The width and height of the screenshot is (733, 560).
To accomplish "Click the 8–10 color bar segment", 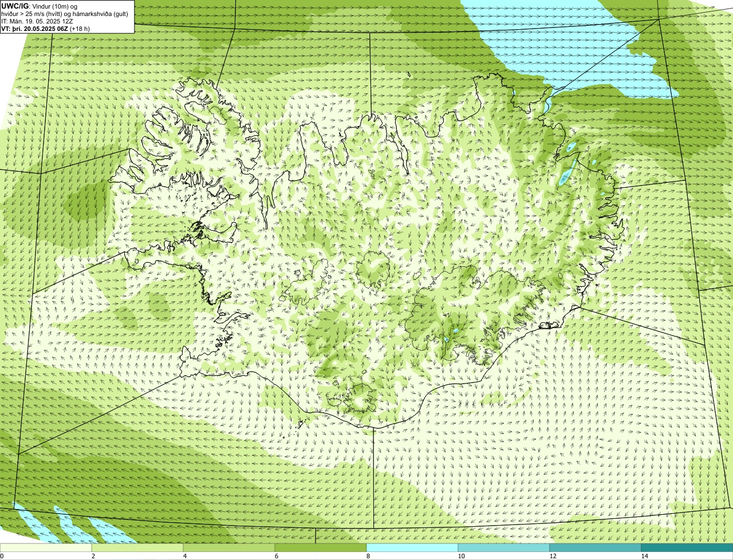I will pyautogui.click(x=412, y=547).
